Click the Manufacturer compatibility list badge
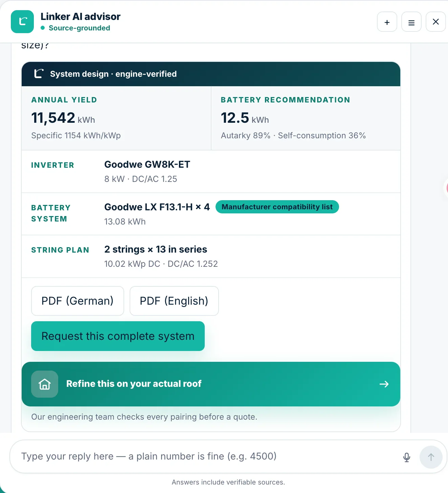This screenshot has width=448, height=493. click(277, 207)
